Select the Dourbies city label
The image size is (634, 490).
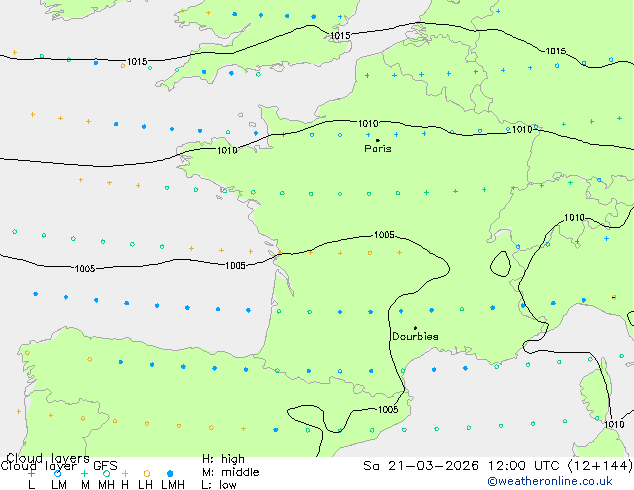(x=415, y=336)
